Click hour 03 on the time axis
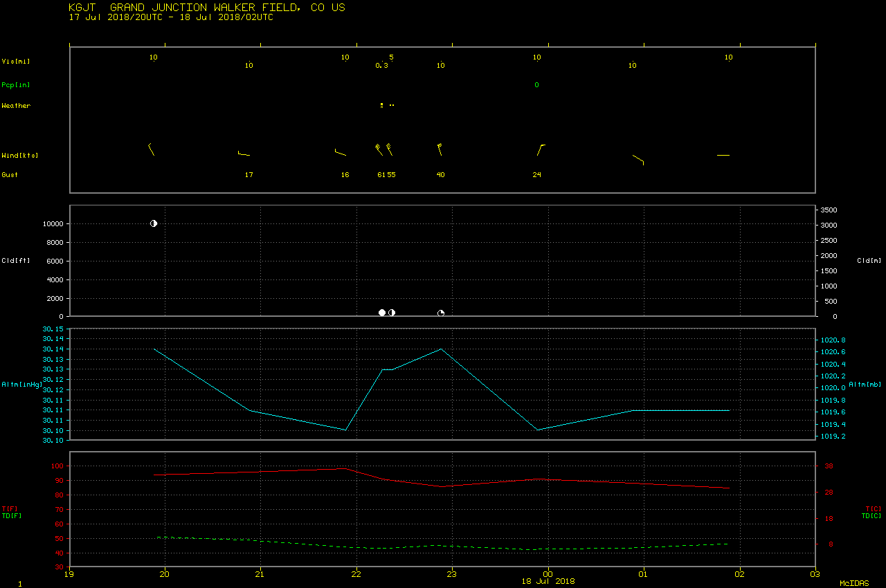Screen dimensions: 886x588 815,573
